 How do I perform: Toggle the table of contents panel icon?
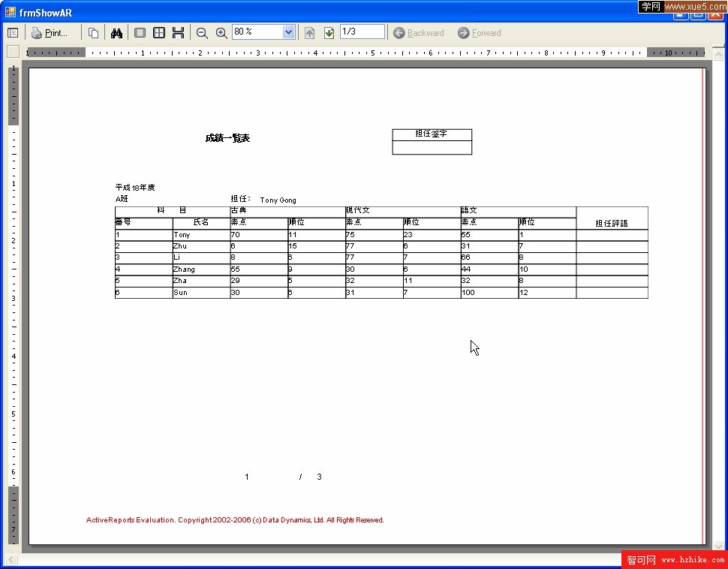13,33
